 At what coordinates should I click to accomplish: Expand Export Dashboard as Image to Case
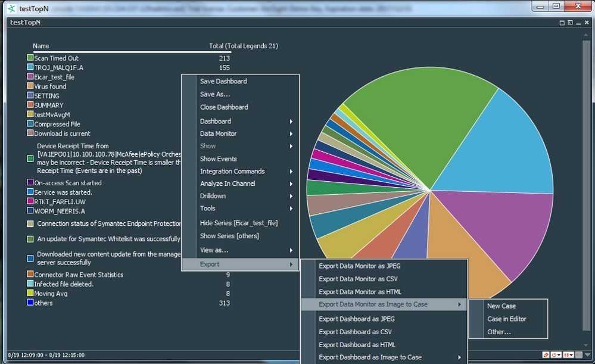coord(384,357)
